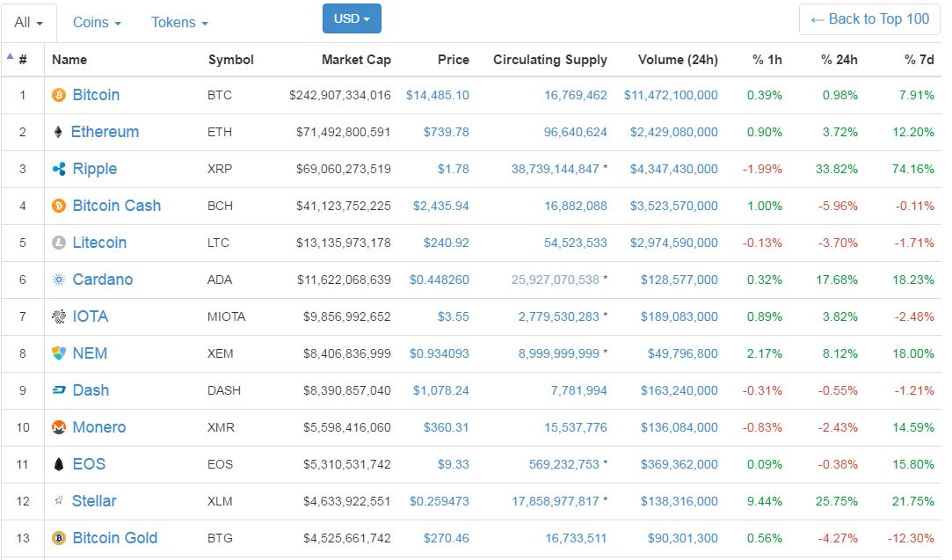Click the Ripple logo icon

coord(59,169)
